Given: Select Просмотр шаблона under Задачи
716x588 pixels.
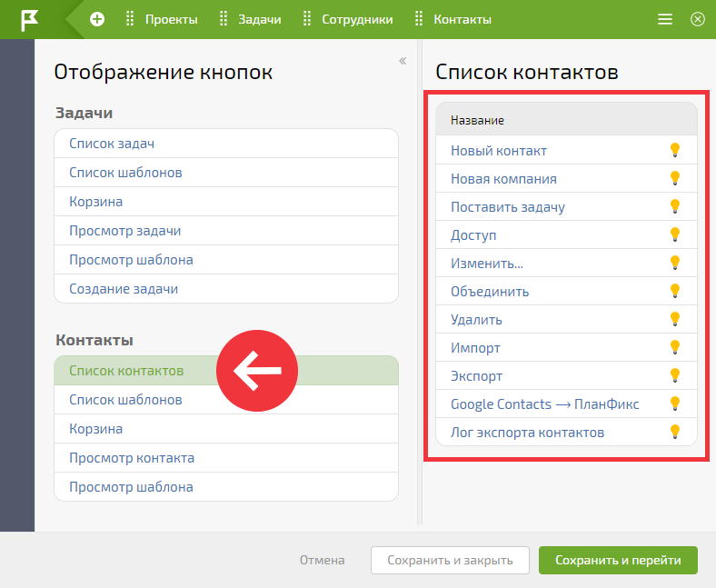Looking at the screenshot, I should coord(226,260).
